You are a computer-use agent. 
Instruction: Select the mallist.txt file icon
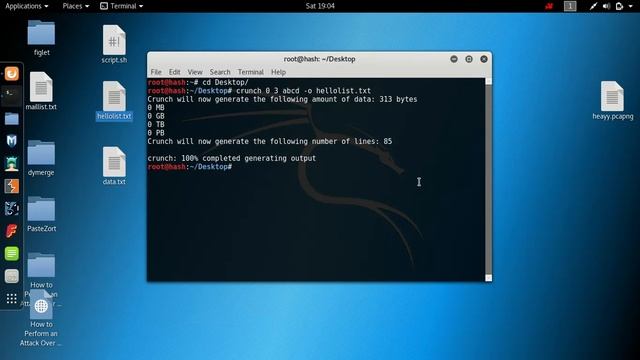coord(41,87)
